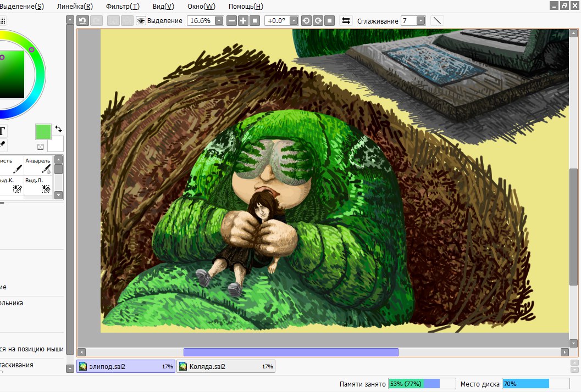The image size is (581, 392).
Task: Click the straight line drawing mode icon
Action: click(x=437, y=21)
